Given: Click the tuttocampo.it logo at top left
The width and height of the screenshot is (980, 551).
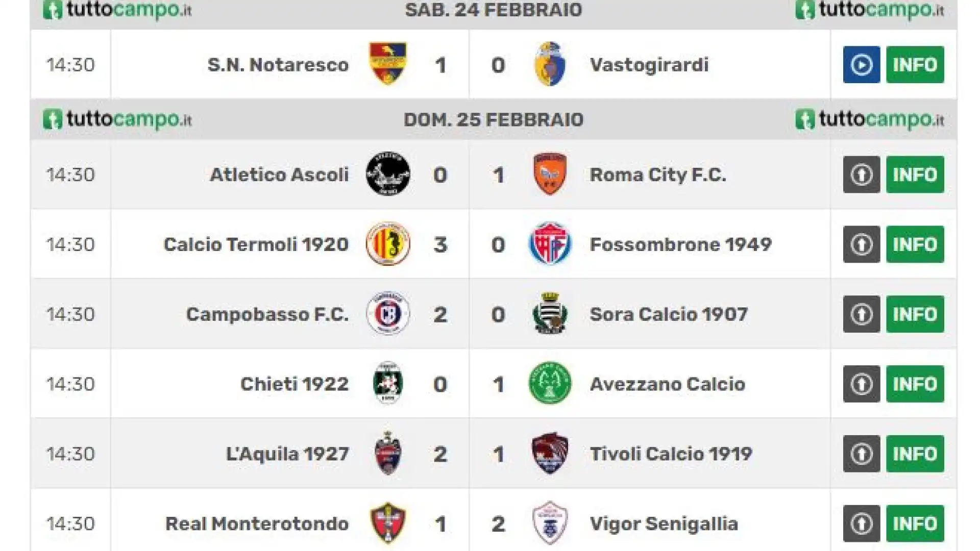Looking at the screenshot, I should [x=117, y=10].
